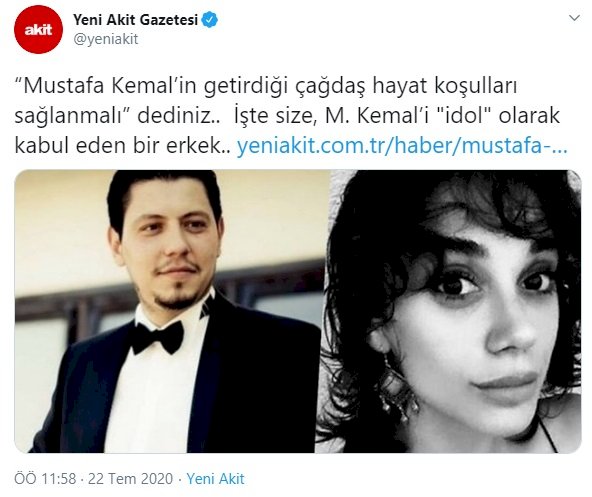Click the blue verified checkmark badge
The width and height of the screenshot is (592, 497).
pyautogui.click(x=210, y=20)
